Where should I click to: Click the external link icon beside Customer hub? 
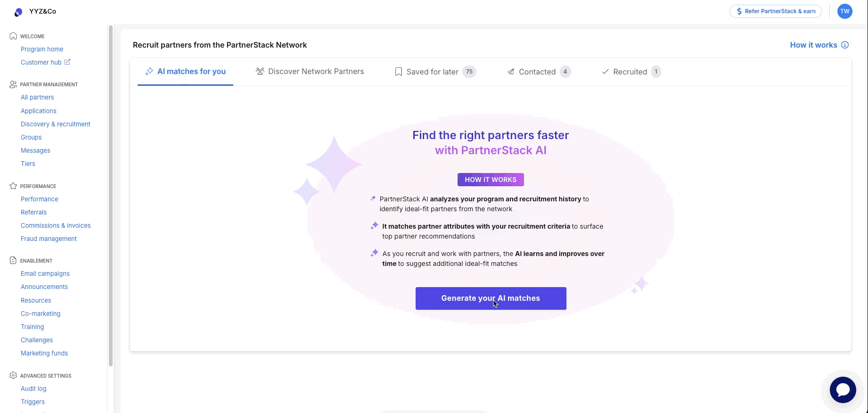tap(67, 62)
